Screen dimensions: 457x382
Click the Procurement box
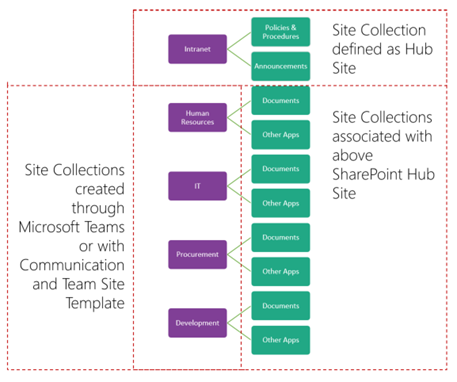(x=197, y=254)
